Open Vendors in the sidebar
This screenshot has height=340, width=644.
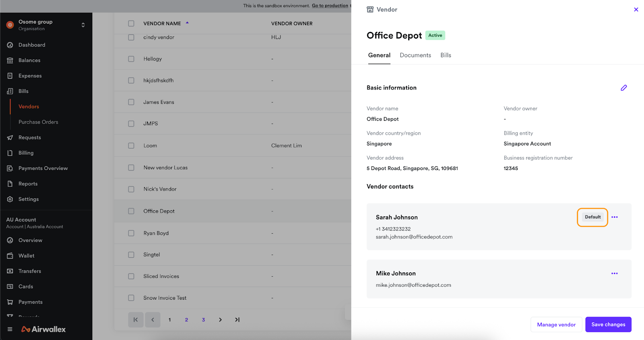[29, 107]
